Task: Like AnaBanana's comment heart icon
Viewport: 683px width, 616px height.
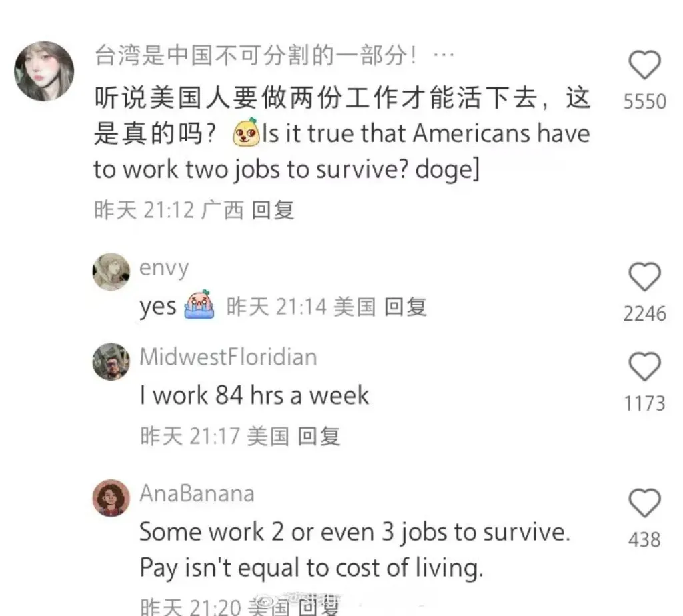Action: pyautogui.click(x=645, y=503)
